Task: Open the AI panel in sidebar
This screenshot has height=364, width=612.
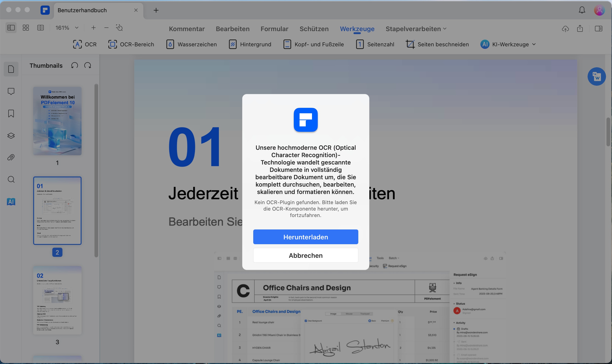Action: pos(11,202)
